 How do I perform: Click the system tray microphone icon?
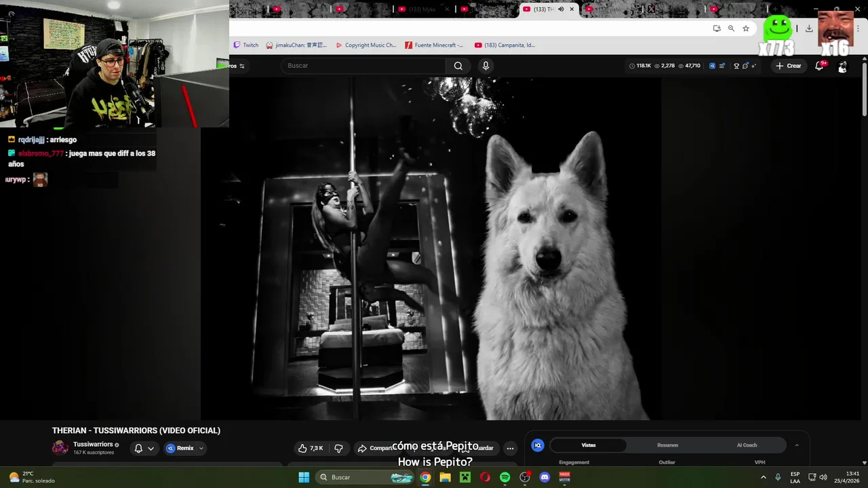click(x=778, y=477)
